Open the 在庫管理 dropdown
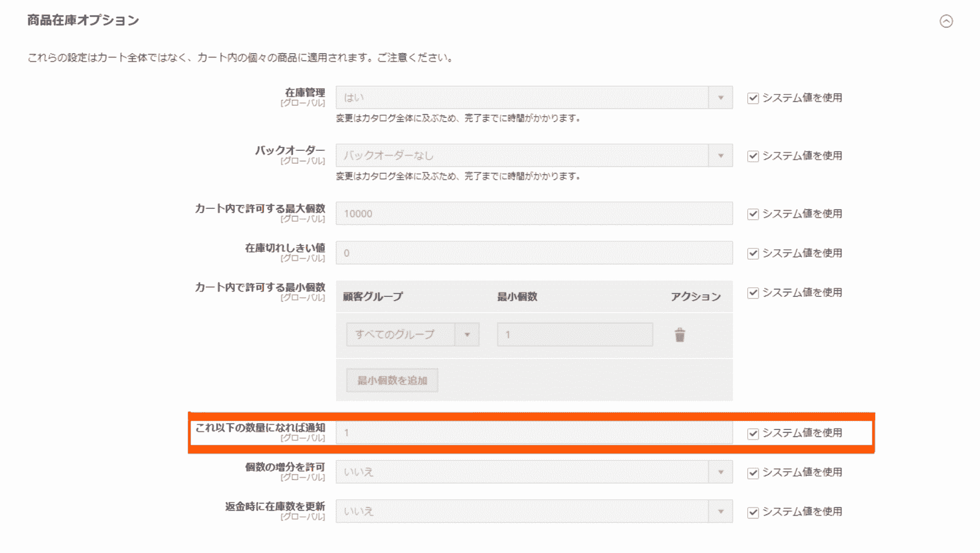This screenshot has height=553, width=980. tap(721, 98)
